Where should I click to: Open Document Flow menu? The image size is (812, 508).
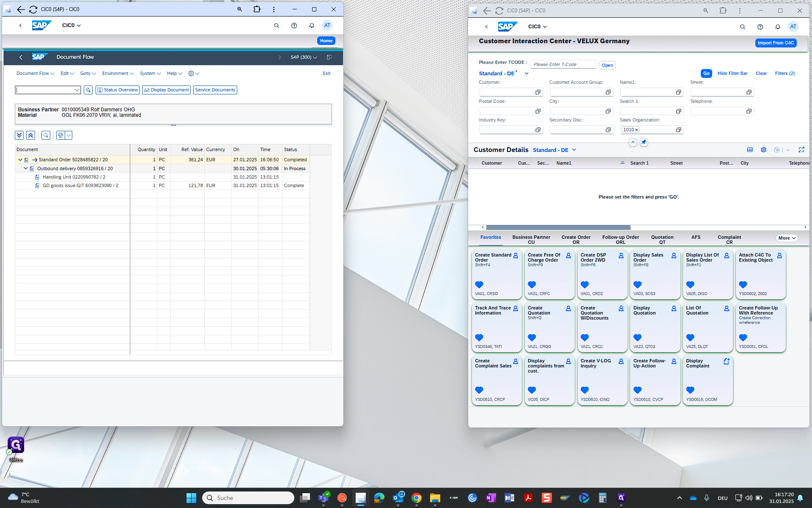[x=36, y=74]
